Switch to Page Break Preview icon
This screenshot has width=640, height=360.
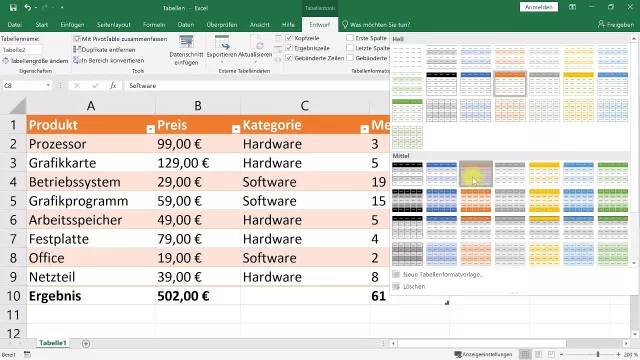(x=551, y=354)
